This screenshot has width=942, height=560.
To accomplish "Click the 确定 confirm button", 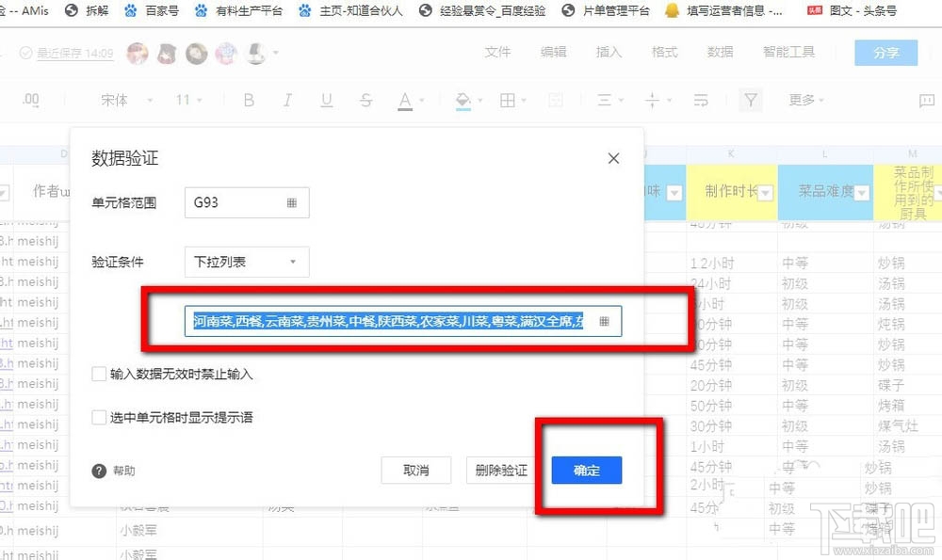I will [586, 470].
